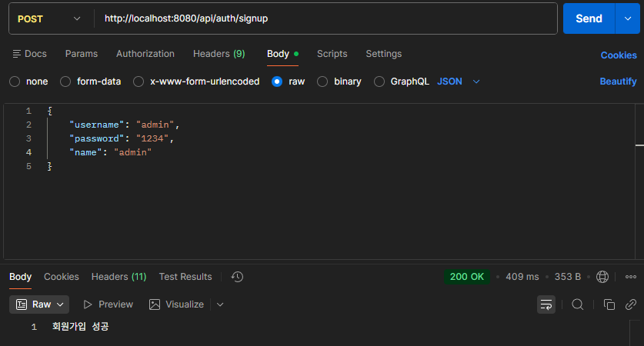Viewport: 644px width, 346px height.
Task: Toggle the wrap lines icon
Action: pyautogui.click(x=546, y=304)
